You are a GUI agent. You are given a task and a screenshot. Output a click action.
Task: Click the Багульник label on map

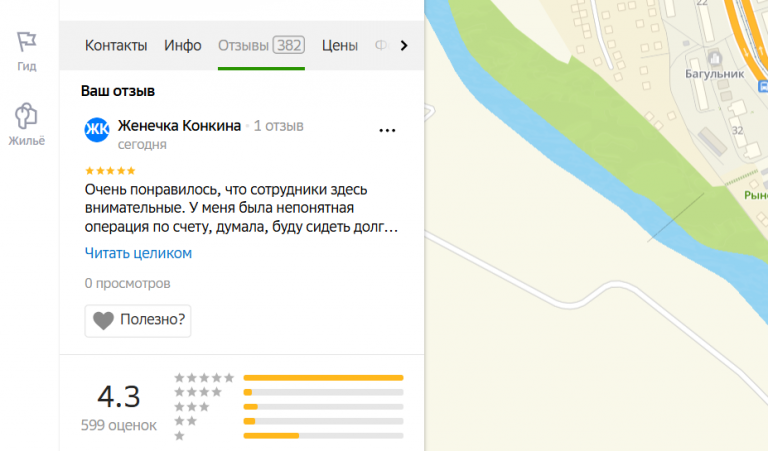pos(714,74)
